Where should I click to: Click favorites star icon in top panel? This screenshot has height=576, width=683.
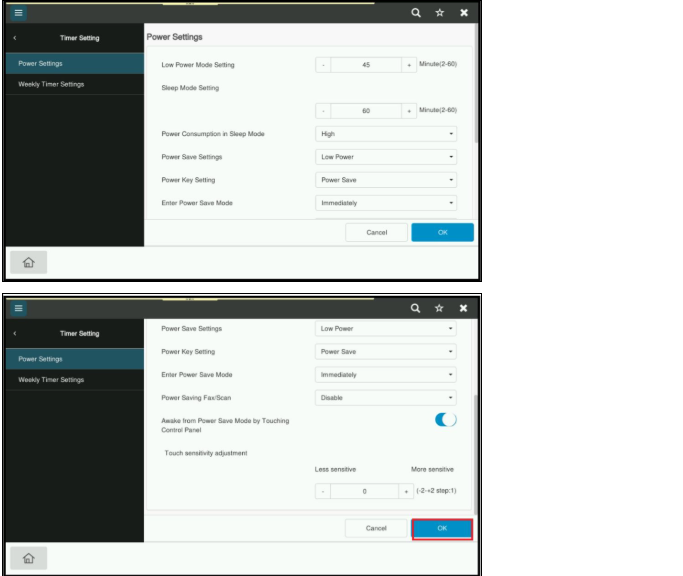pyautogui.click(x=440, y=13)
